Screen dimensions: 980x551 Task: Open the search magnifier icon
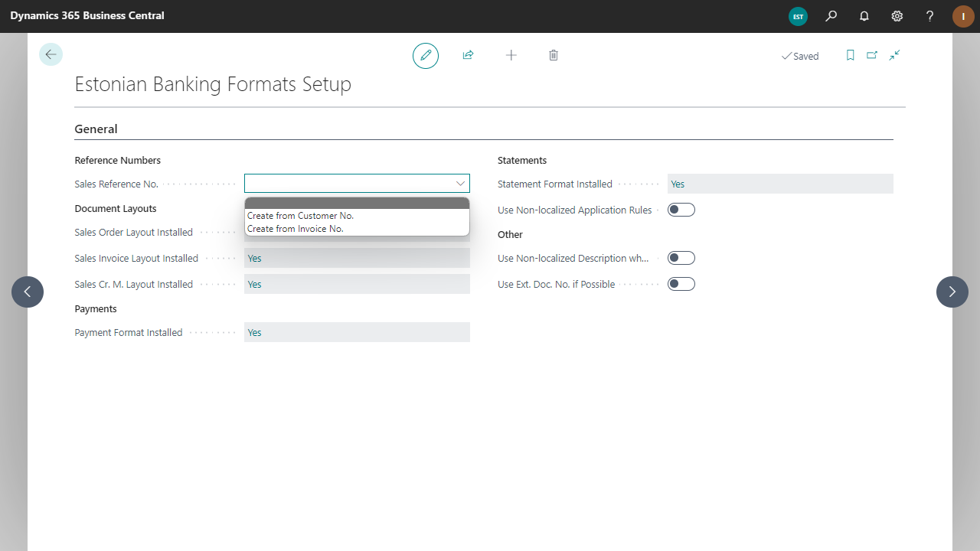tap(831, 16)
